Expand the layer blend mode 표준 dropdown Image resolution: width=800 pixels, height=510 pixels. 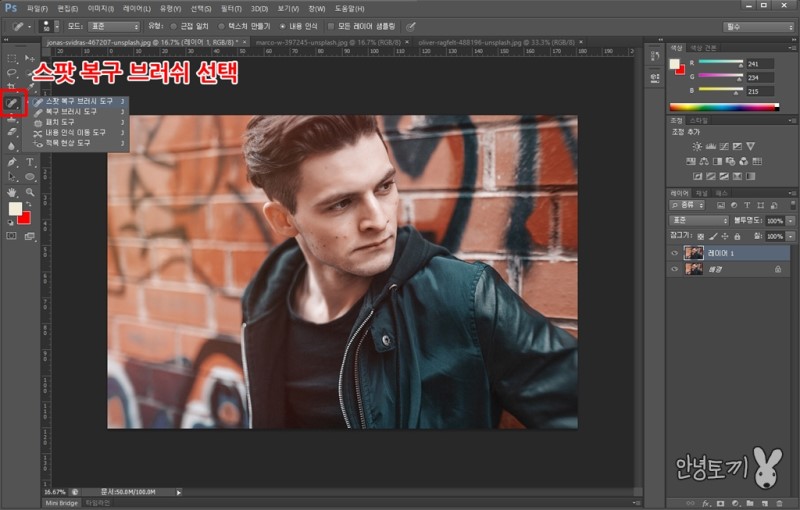(x=699, y=220)
